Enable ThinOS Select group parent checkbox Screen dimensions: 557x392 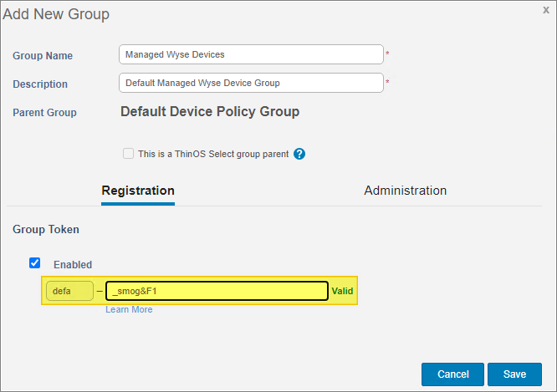[128, 154]
